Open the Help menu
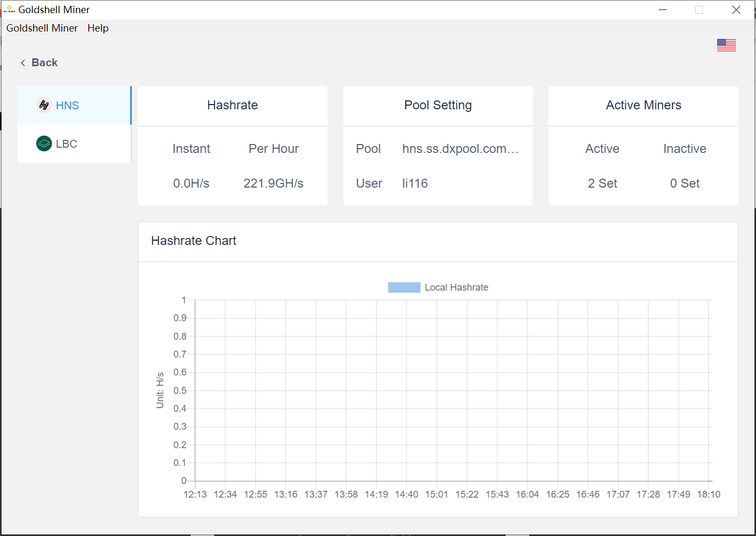 [x=98, y=28]
